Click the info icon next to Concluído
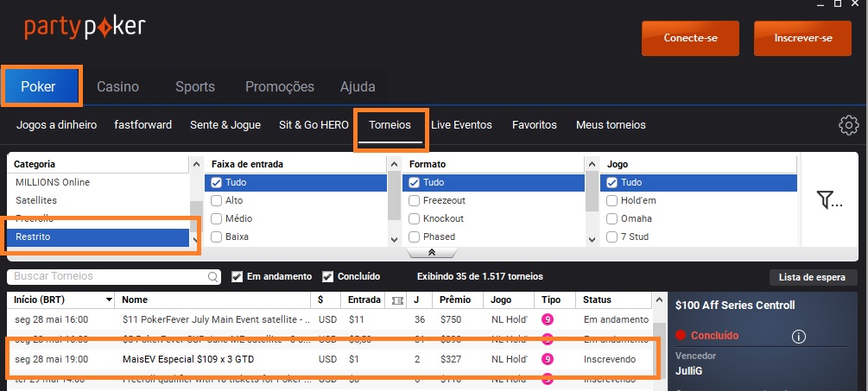The width and height of the screenshot is (868, 391). [x=798, y=336]
